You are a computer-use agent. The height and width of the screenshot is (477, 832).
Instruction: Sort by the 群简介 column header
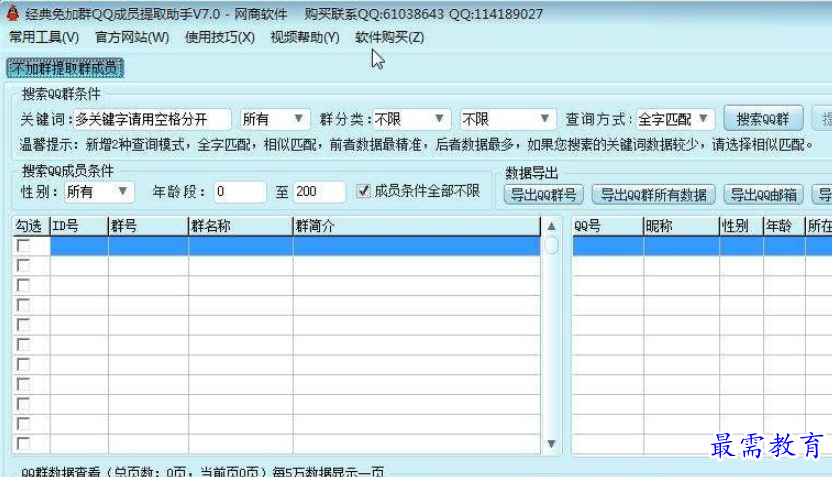(x=417, y=226)
